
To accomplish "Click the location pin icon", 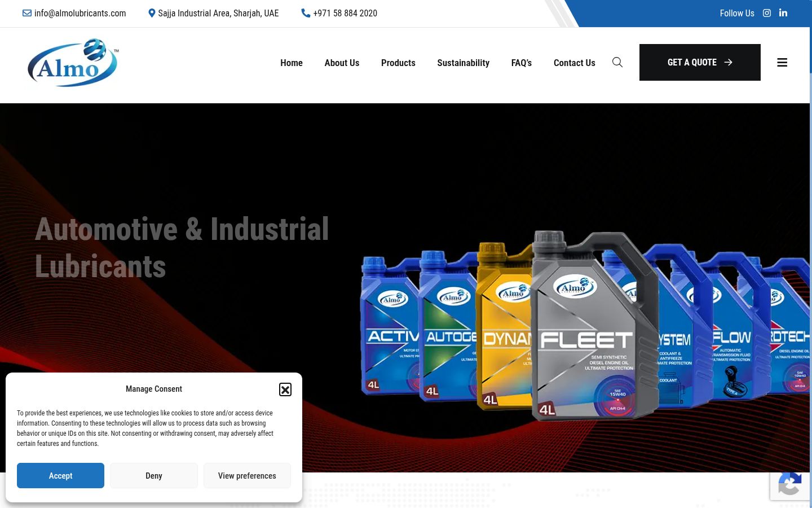I will (x=152, y=13).
